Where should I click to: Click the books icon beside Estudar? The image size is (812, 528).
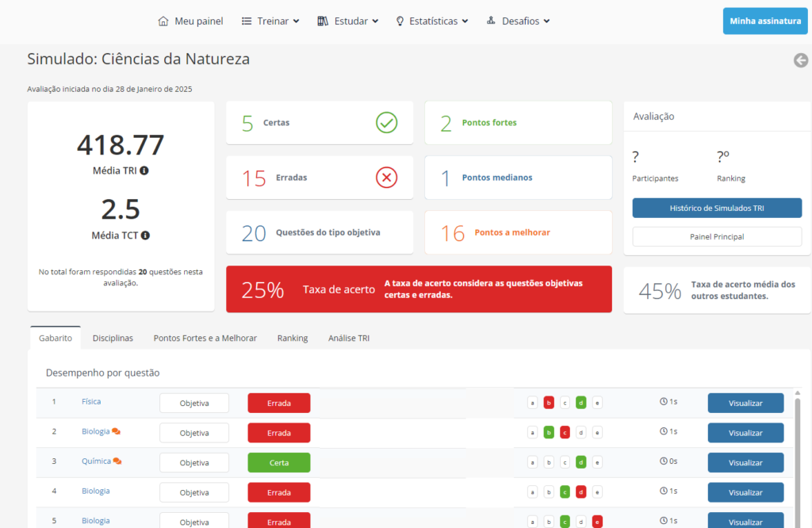pos(323,21)
